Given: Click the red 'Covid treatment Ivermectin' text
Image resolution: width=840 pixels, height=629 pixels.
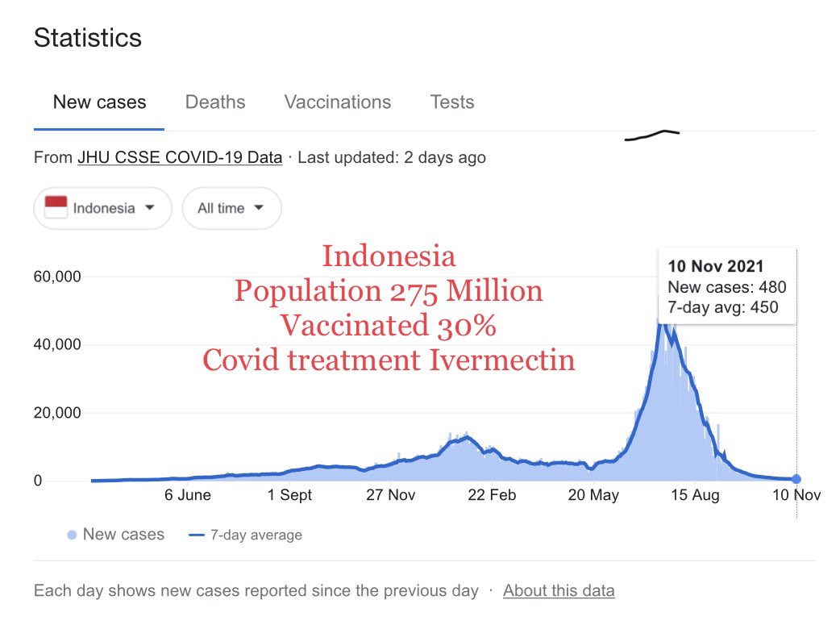Looking at the screenshot, I should click(x=389, y=360).
